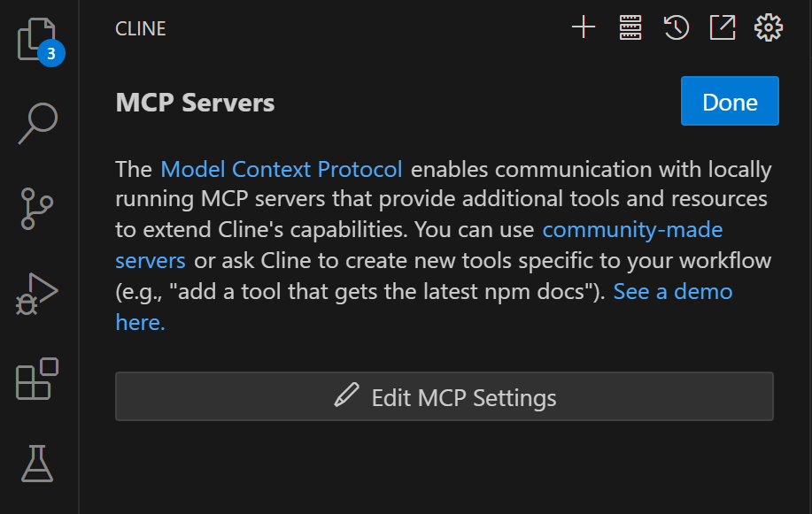Viewport: 812px width, 514px height.
Task: Click the MCP Servers stack icon in header
Action: click(x=630, y=27)
